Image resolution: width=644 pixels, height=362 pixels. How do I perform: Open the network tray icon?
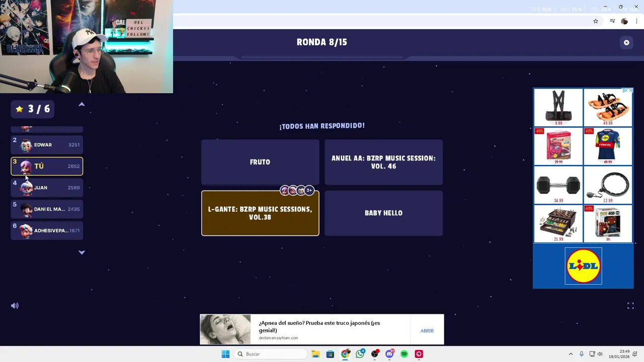tap(592, 354)
